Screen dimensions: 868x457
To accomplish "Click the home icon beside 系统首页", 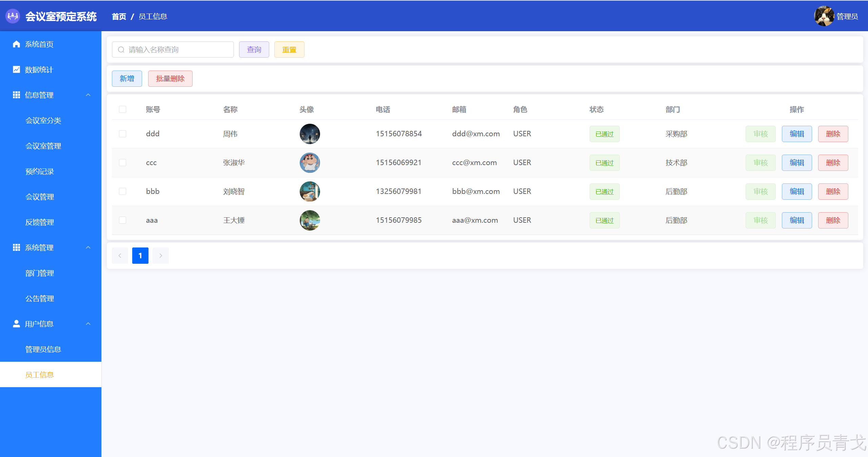I will (x=16, y=44).
